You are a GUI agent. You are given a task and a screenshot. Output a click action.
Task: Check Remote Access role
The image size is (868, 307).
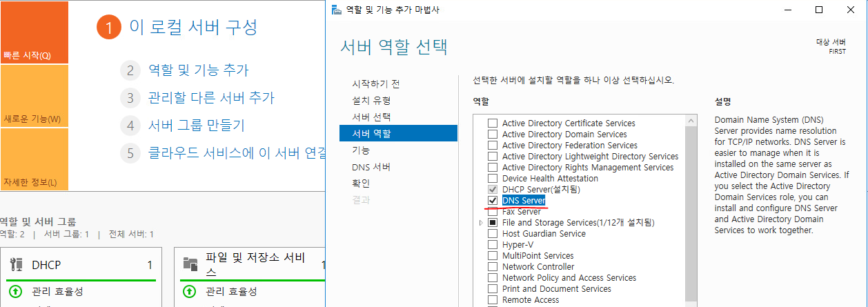(493, 300)
